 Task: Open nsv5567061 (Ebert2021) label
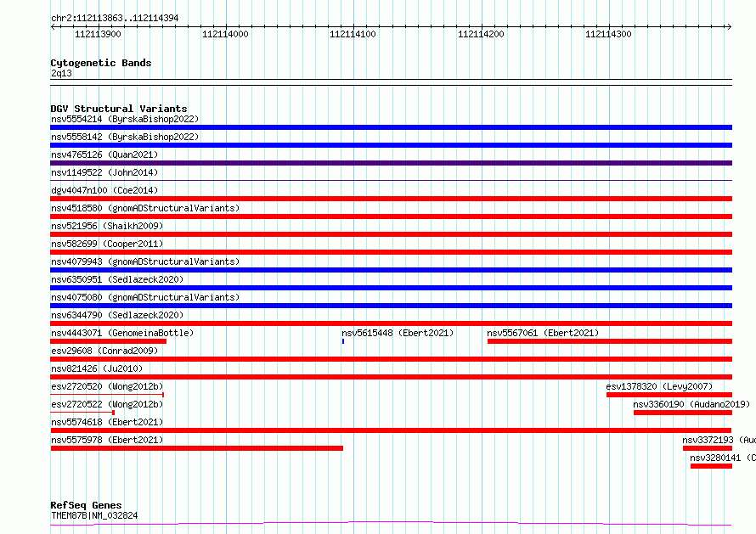tap(543, 333)
